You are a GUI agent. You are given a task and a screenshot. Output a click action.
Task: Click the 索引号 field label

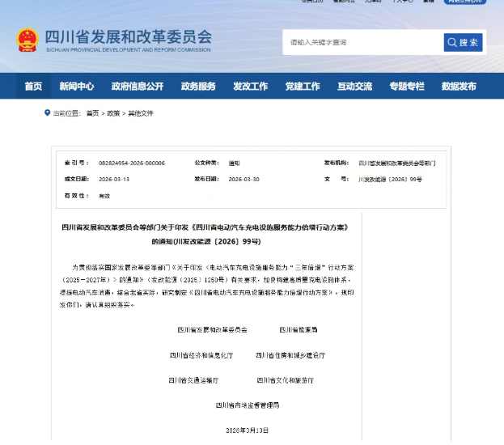pyautogui.click(x=77, y=163)
